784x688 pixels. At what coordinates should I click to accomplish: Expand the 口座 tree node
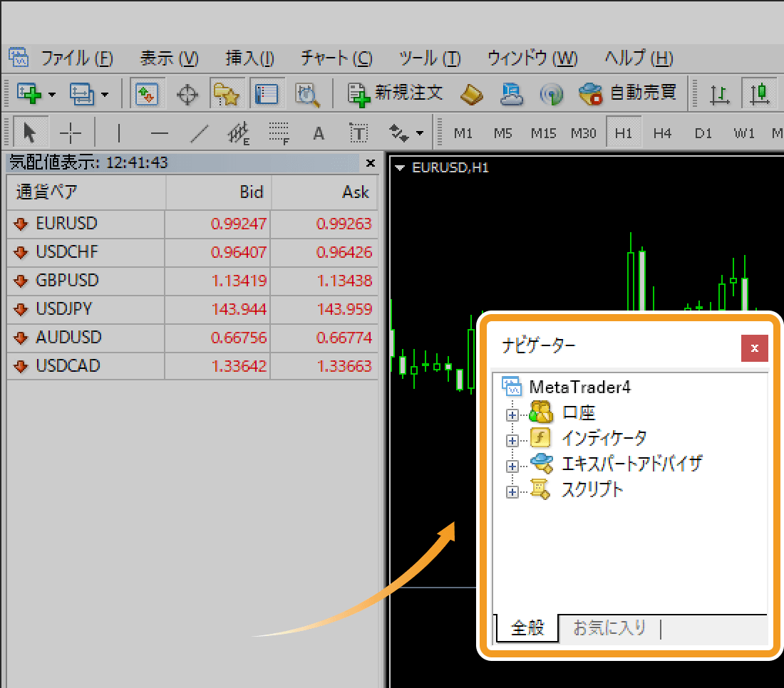(512, 414)
